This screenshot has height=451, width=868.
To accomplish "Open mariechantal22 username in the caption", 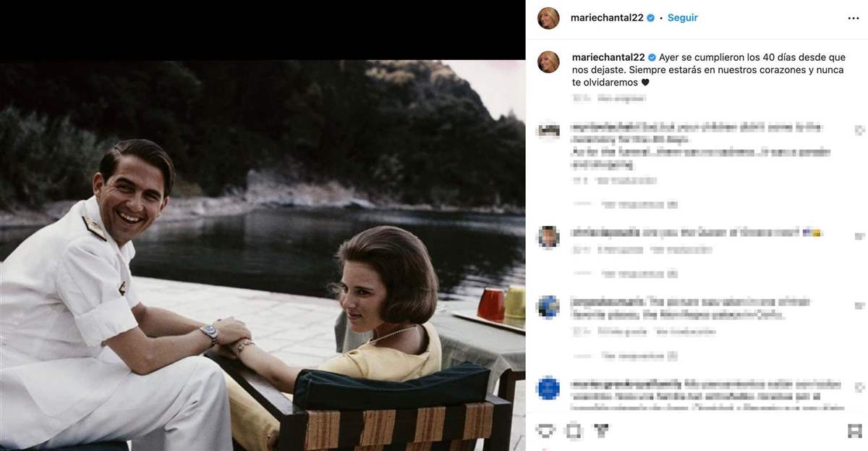I will pyautogui.click(x=608, y=57).
